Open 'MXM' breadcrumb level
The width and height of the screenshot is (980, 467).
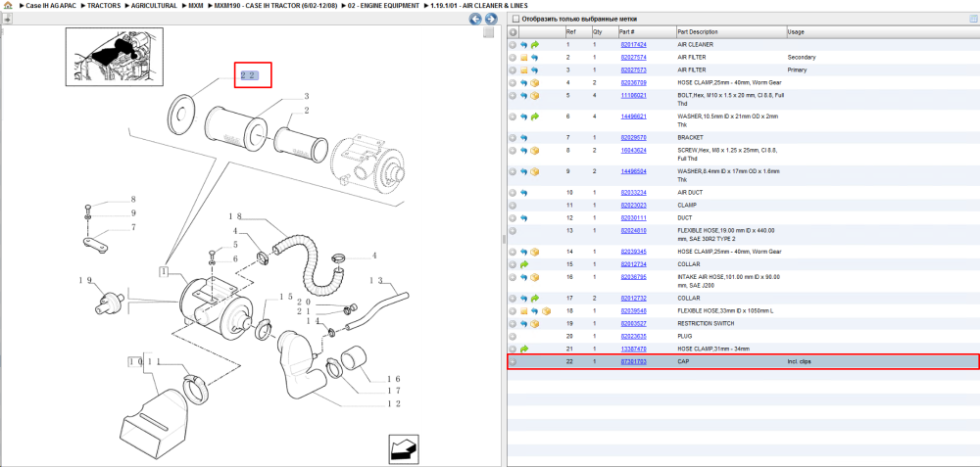[x=196, y=5]
